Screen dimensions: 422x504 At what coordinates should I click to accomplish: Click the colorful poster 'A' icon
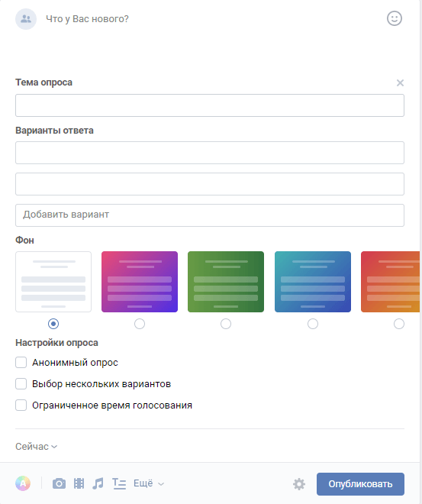(x=23, y=483)
